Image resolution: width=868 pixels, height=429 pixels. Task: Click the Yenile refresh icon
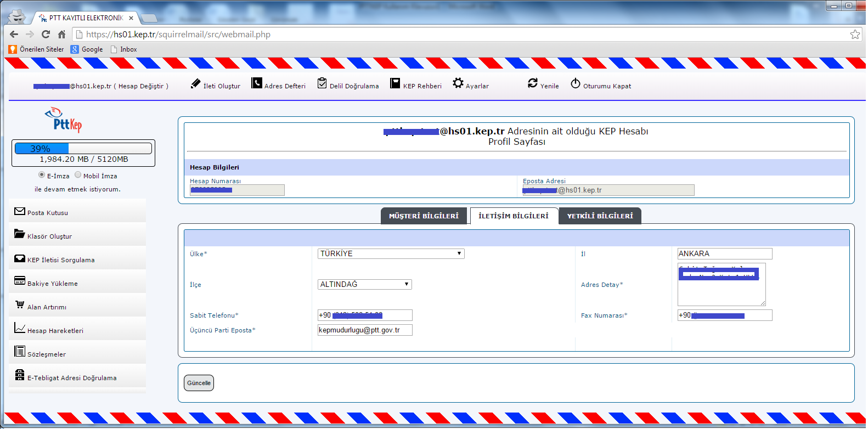[x=533, y=83]
